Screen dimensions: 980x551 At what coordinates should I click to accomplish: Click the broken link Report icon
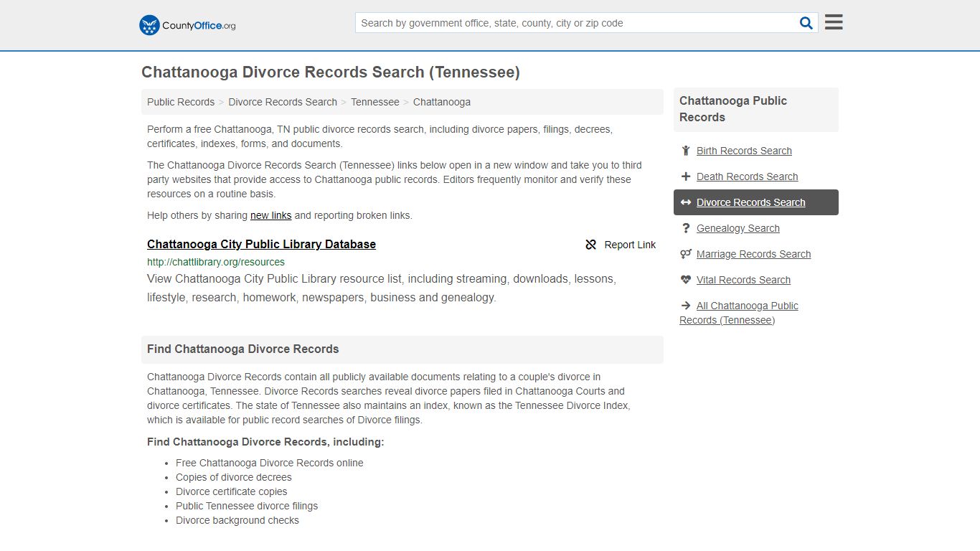591,245
